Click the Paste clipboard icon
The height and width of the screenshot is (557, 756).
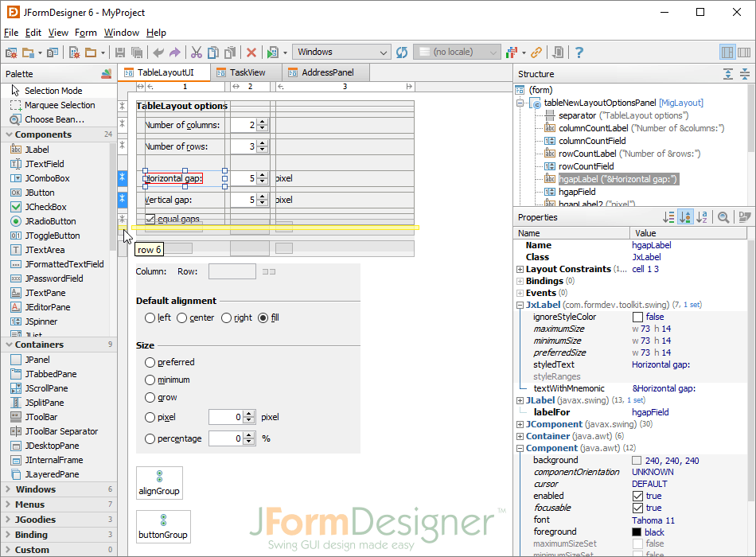[x=231, y=53]
